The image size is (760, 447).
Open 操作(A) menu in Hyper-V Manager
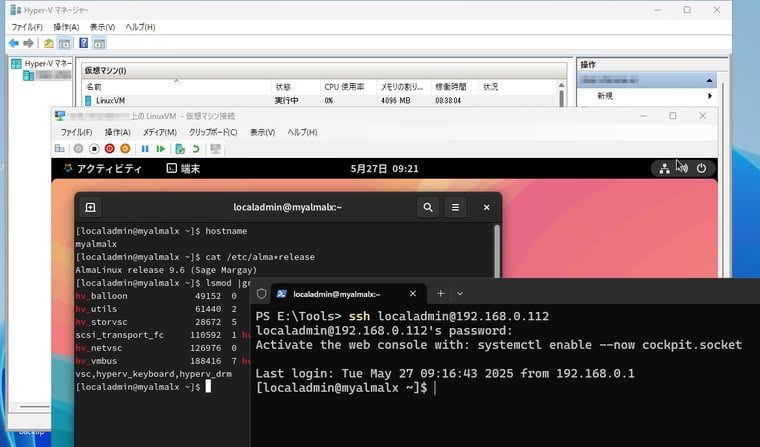pyautogui.click(x=66, y=27)
